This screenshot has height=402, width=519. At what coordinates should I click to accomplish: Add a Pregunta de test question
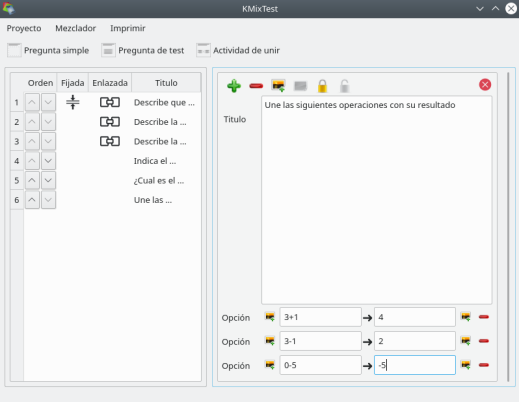click(x=143, y=50)
